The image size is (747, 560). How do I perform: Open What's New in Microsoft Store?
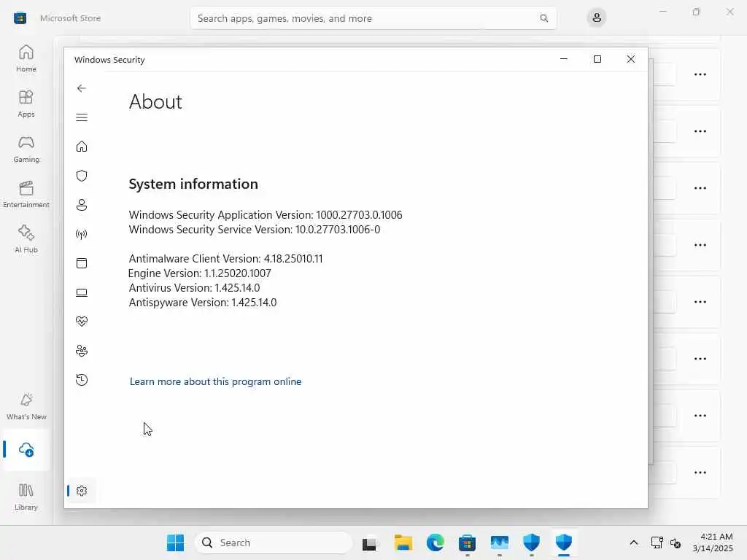click(26, 406)
